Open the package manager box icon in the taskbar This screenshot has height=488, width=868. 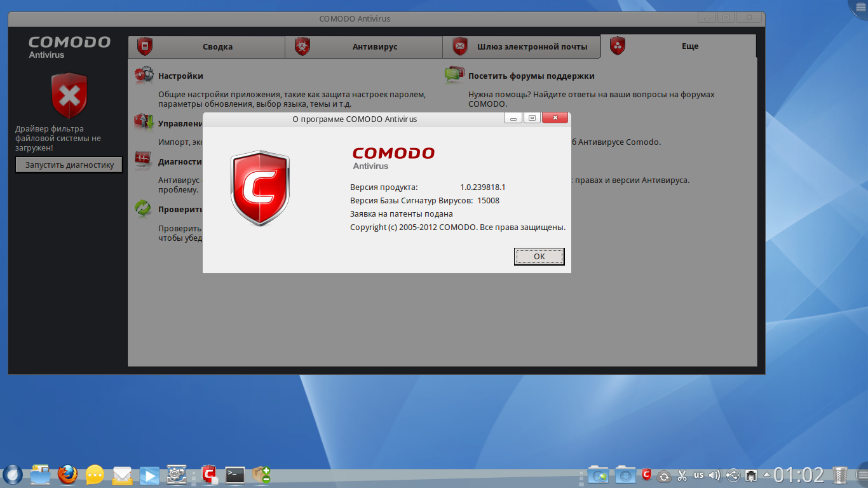pyautogui.click(x=261, y=474)
